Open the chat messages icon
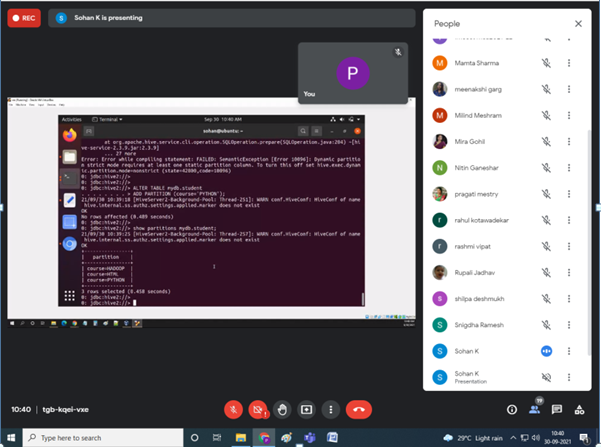Viewport: 601px width, 447px height. (557, 409)
